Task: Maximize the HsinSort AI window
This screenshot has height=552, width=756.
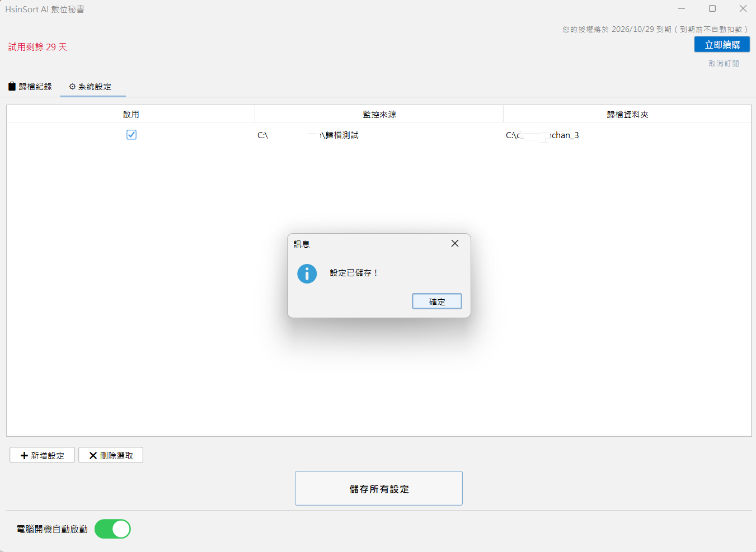Action: (x=712, y=8)
